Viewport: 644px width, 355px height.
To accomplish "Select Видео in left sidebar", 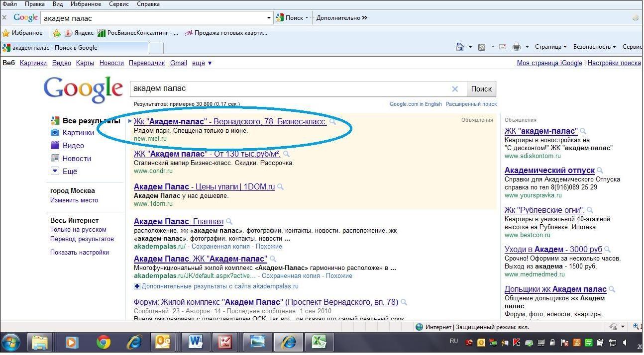I will click(x=73, y=146).
